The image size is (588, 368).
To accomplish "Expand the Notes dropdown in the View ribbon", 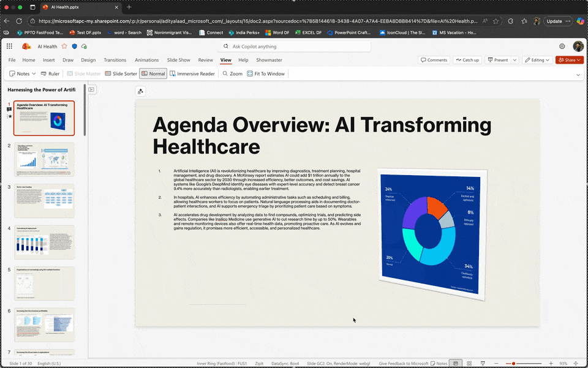I will click(32, 73).
